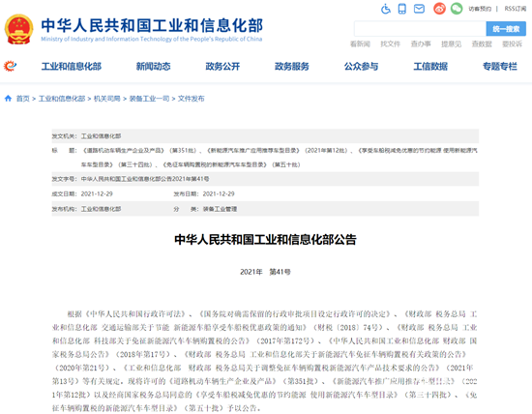Click the wheelchair accessibility icon
Image resolution: width=532 pixels, height=414 pixels.
(x=385, y=9)
